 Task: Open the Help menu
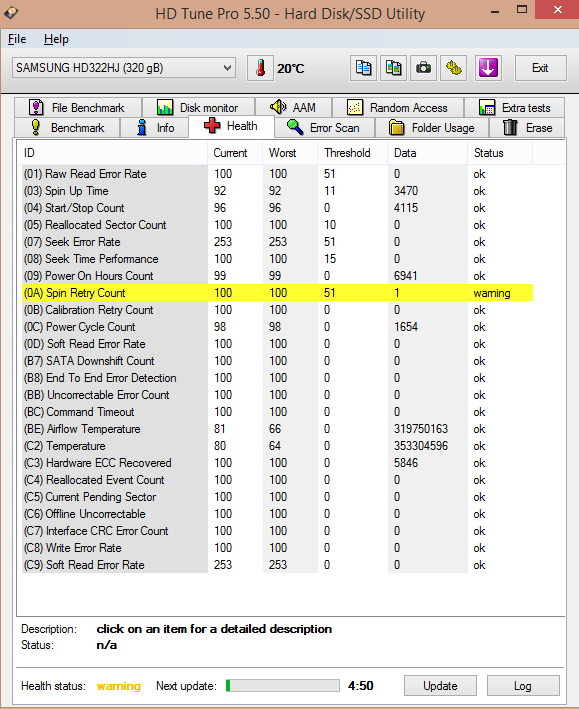pos(56,39)
